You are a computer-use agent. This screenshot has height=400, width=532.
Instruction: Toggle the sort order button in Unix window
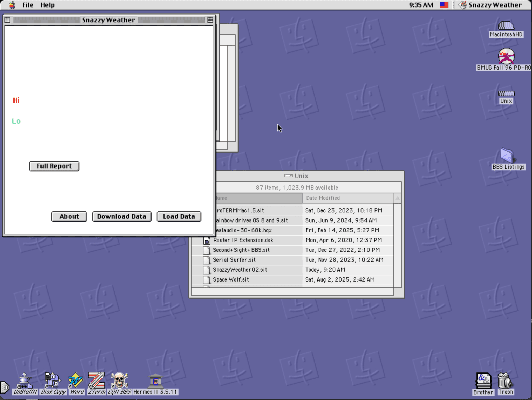click(397, 198)
